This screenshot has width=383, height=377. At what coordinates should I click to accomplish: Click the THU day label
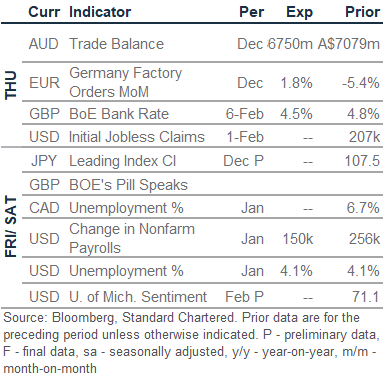pos(11,85)
